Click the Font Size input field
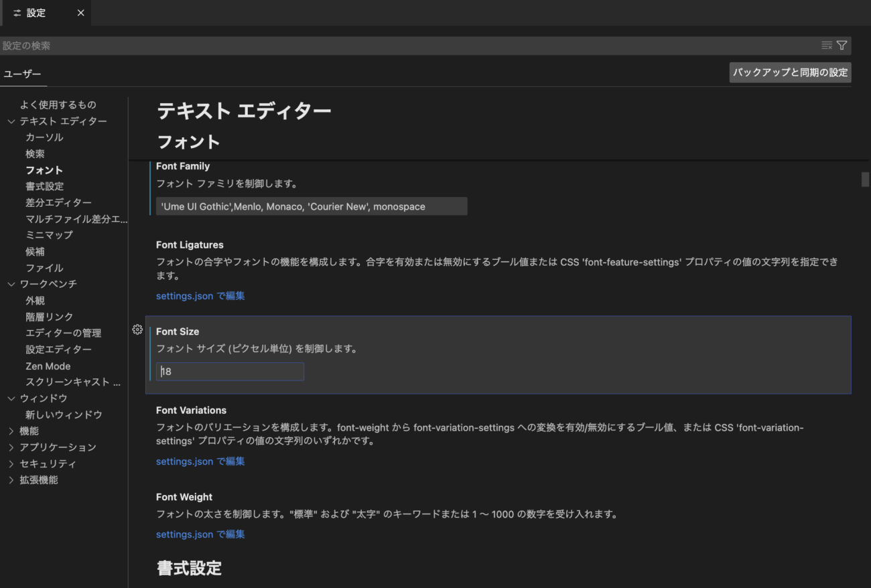The width and height of the screenshot is (871, 588). tap(230, 372)
